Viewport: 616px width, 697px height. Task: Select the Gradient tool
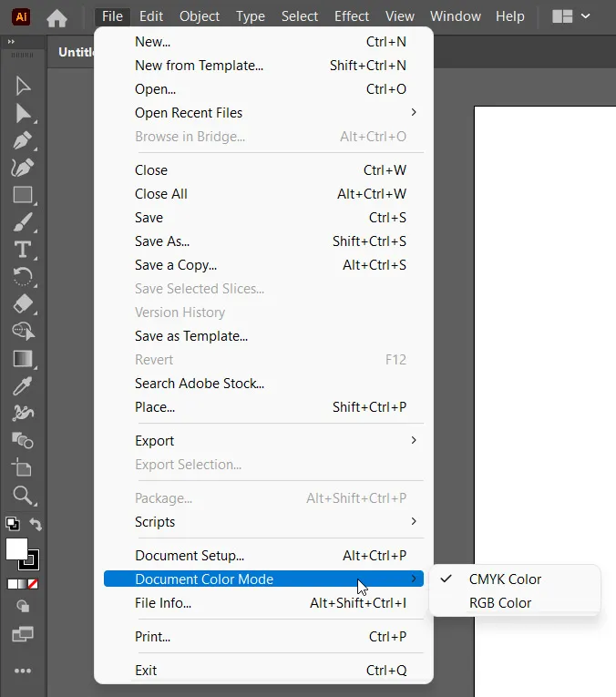tap(23, 359)
